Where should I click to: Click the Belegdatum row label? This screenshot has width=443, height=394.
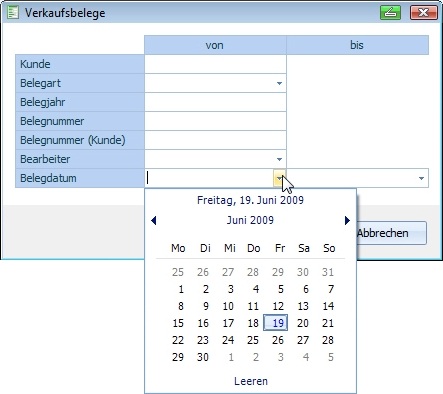coord(80,178)
